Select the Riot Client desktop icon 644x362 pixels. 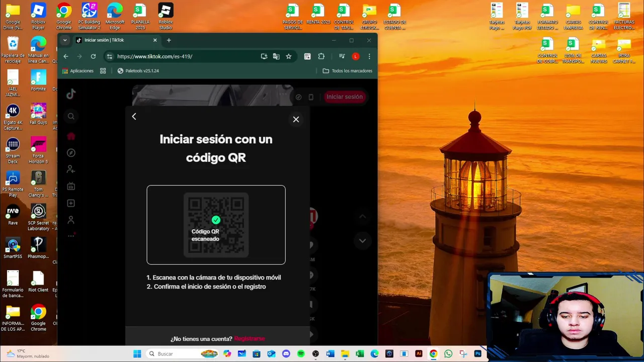click(38, 282)
